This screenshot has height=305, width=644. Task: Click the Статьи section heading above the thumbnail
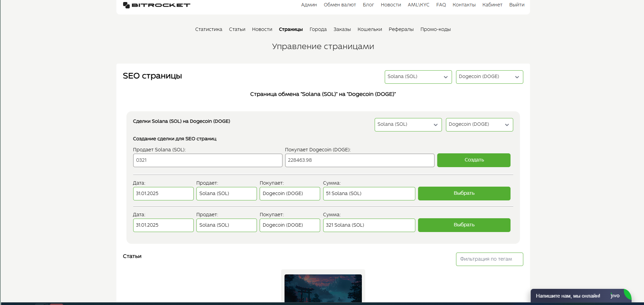(132, 256)
